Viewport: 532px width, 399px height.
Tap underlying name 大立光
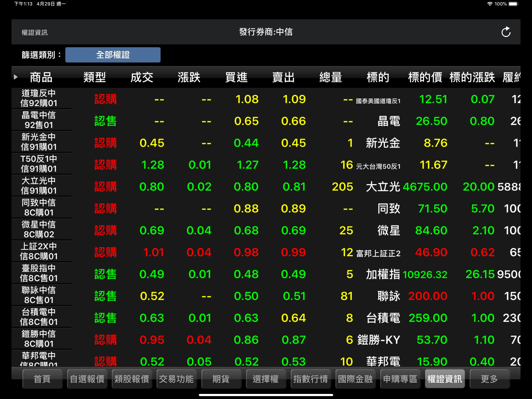383,187
